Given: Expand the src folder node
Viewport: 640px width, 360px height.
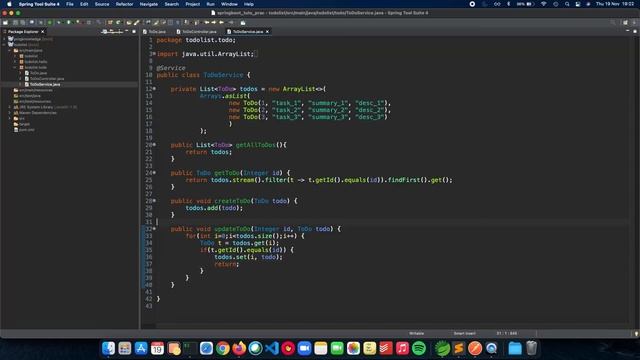Looking at the screenshot, I should pyautogui.click(x=10, y=118).
